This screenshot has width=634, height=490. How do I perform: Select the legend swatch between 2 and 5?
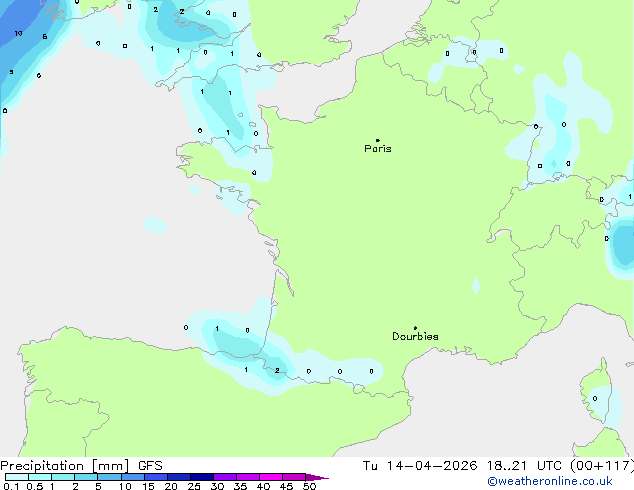click(86, 477)
